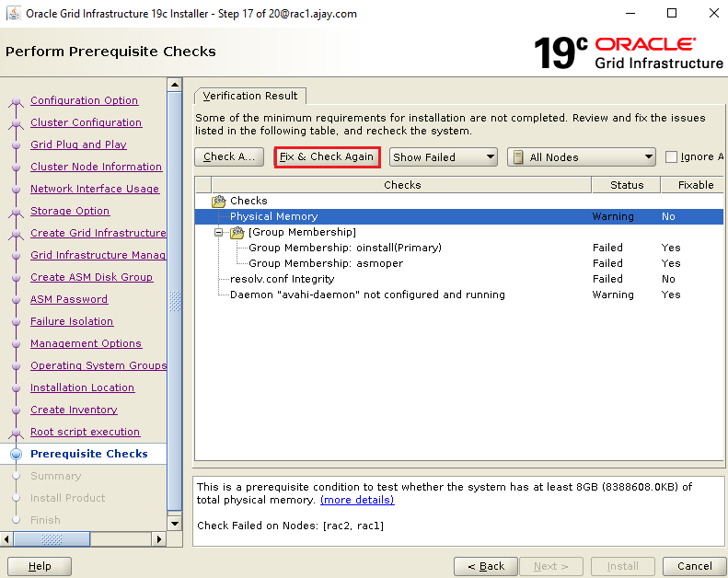Select Group Membership: oinstall(Primary) row
This screenshot has width=728, height=578.
(459, 248)
